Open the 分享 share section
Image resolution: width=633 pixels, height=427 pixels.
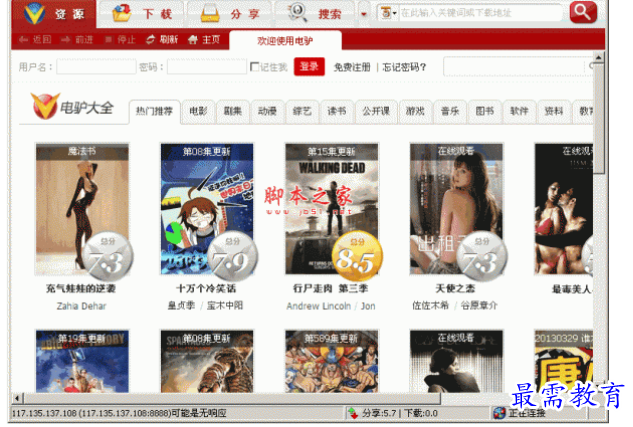click(230, 14)
